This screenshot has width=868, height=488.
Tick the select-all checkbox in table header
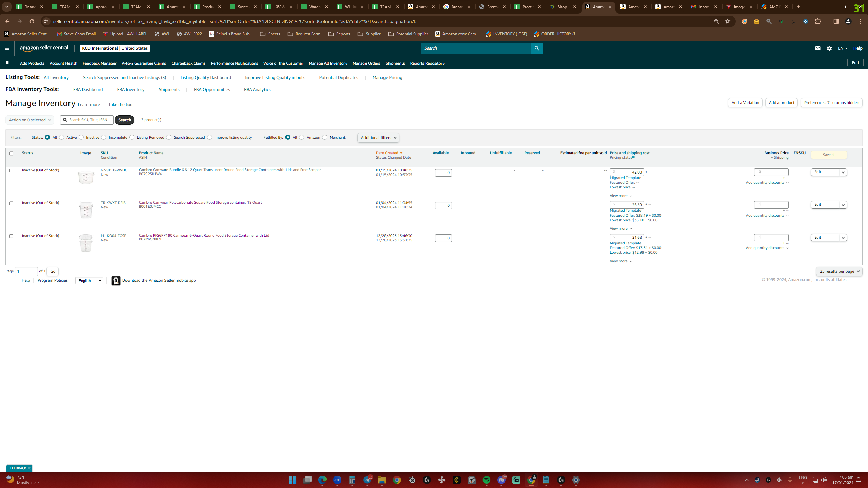pos(11,154)
